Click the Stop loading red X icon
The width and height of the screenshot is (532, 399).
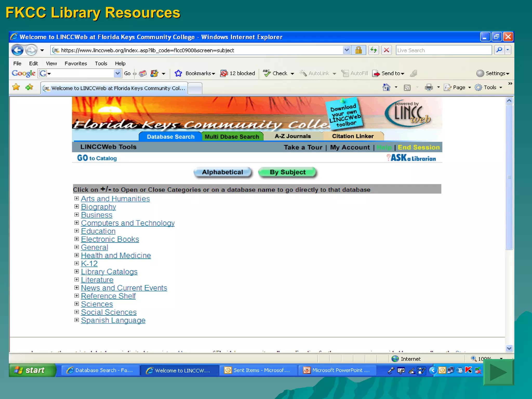[387, 50]
